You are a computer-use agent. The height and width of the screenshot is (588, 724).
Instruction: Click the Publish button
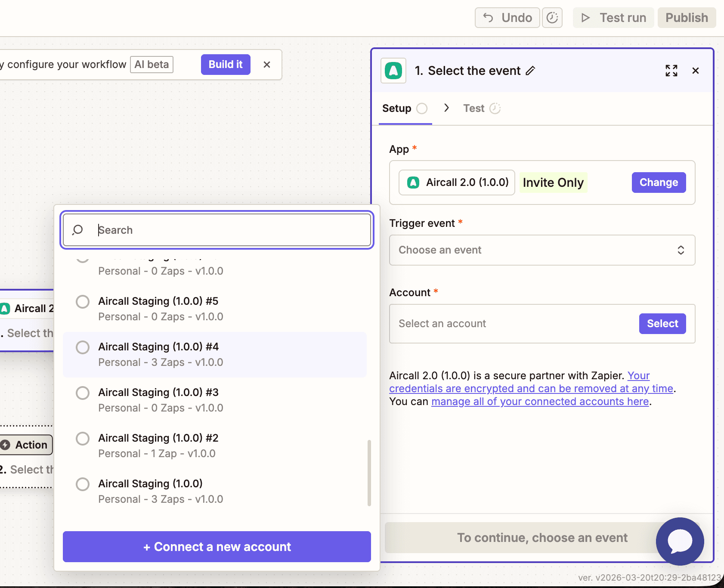[686, 18]
